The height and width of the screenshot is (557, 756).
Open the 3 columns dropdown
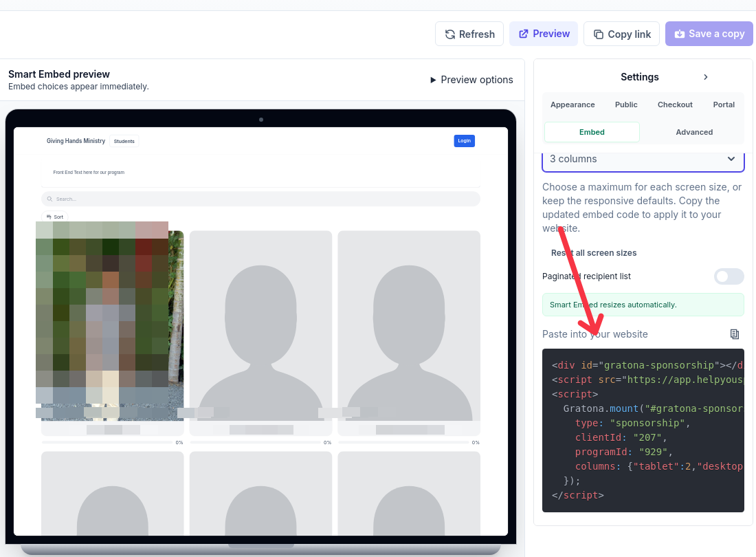pos(643,160)
